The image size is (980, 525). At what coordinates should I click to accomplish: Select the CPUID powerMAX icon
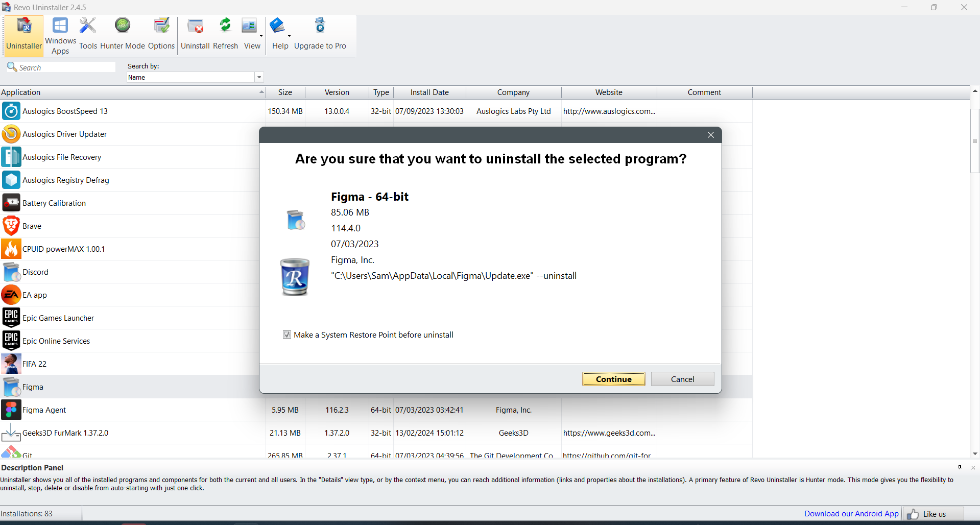click(11, 249)
